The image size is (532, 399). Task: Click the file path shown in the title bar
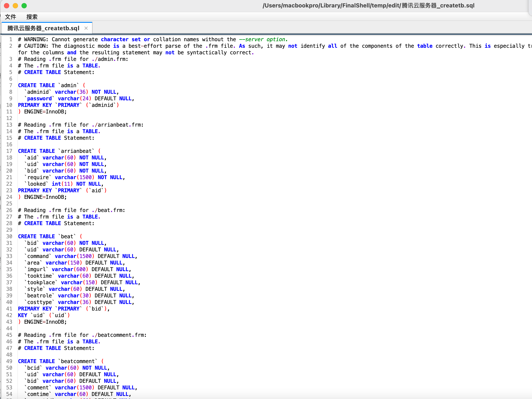pyautogui.click(x=368, y=5)
